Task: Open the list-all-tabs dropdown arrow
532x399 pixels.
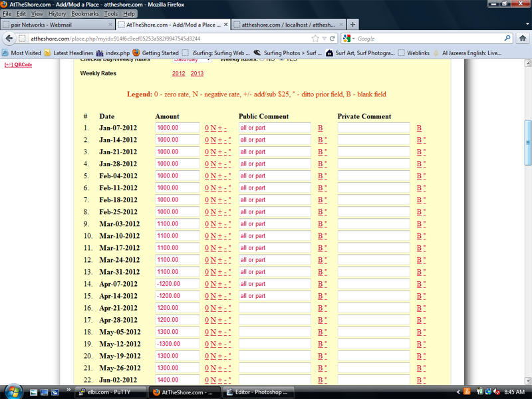Action: tap(527, 25)
